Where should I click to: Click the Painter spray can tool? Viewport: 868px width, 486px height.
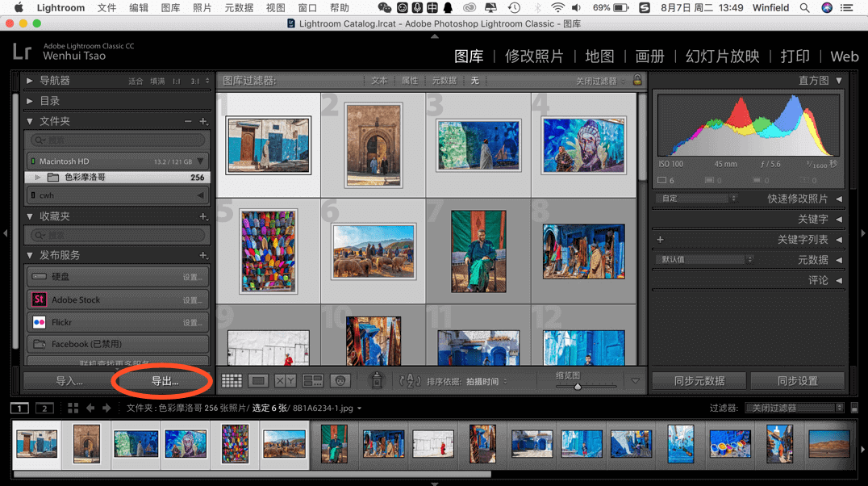[x=376, y=380]
